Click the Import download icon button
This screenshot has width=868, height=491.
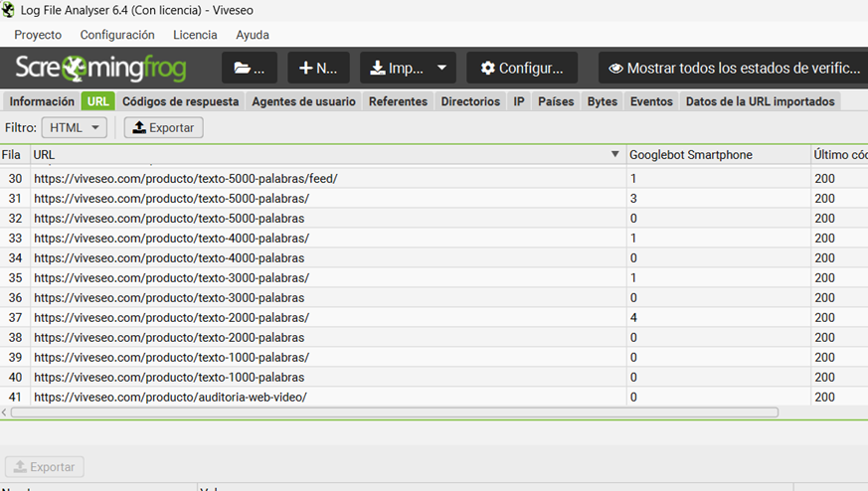(398, 69)
